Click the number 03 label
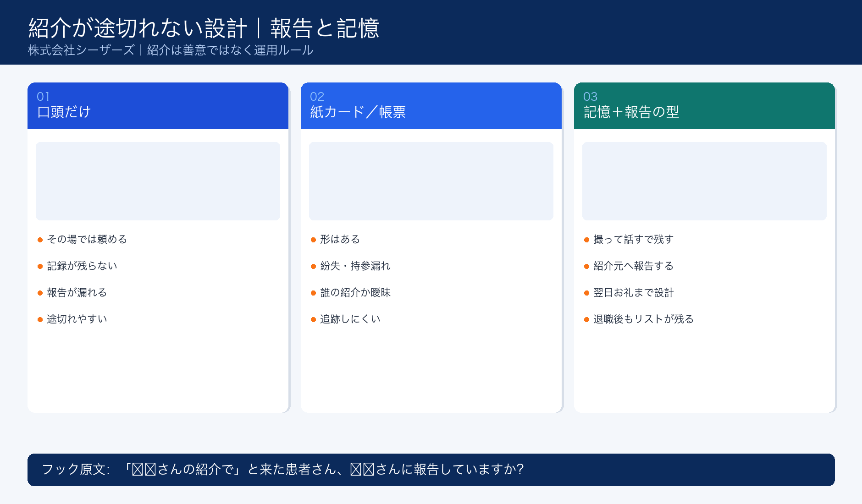The image size is (862, 504). (590, 97)
